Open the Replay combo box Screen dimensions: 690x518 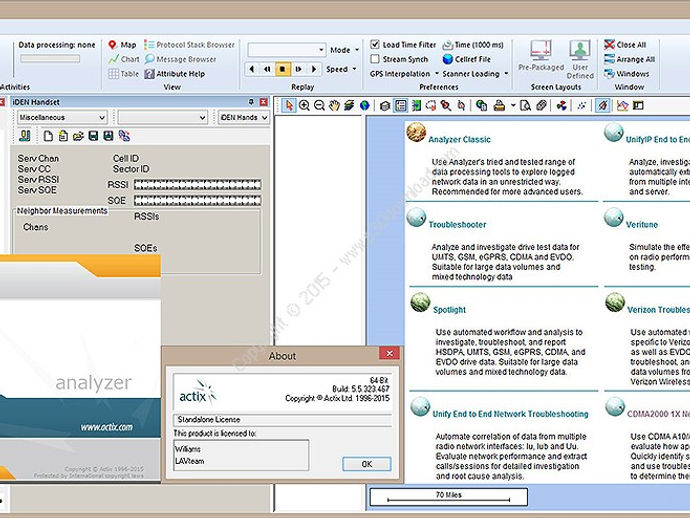(x=286, y=50)
